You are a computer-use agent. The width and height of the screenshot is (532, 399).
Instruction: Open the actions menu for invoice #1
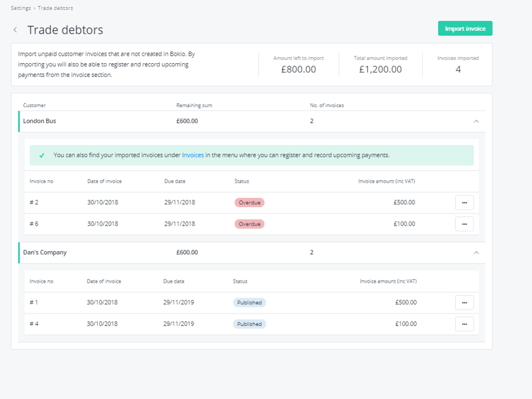coord(464,302)
